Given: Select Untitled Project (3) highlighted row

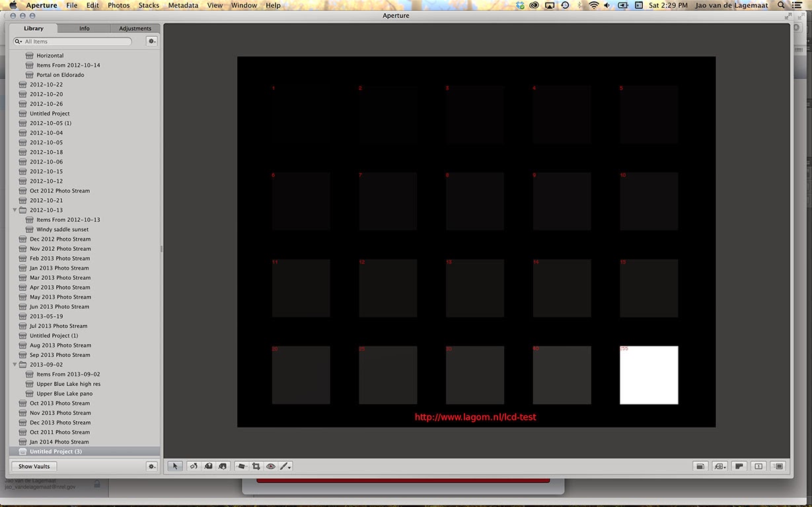Looking at the screenshot, I should coord(85,452).
